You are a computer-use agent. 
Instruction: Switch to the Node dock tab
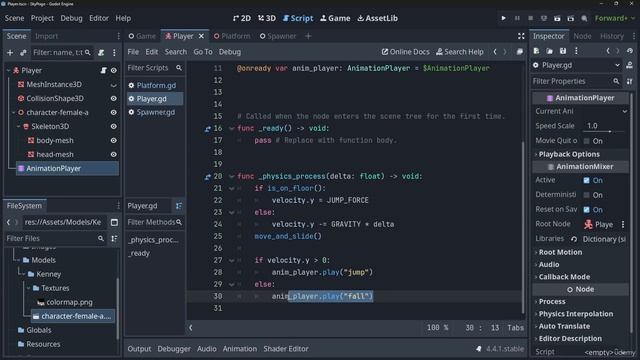coord(582,36)
